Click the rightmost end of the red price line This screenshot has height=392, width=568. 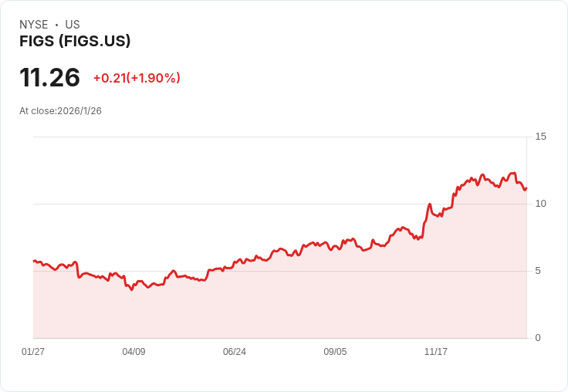(526, 188)
